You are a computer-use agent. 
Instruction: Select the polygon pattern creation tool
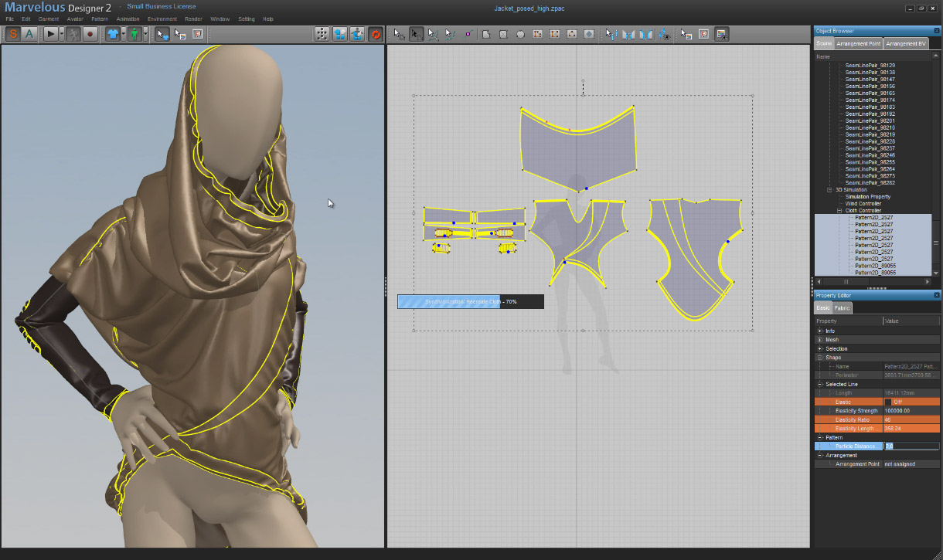coord(486,34)
